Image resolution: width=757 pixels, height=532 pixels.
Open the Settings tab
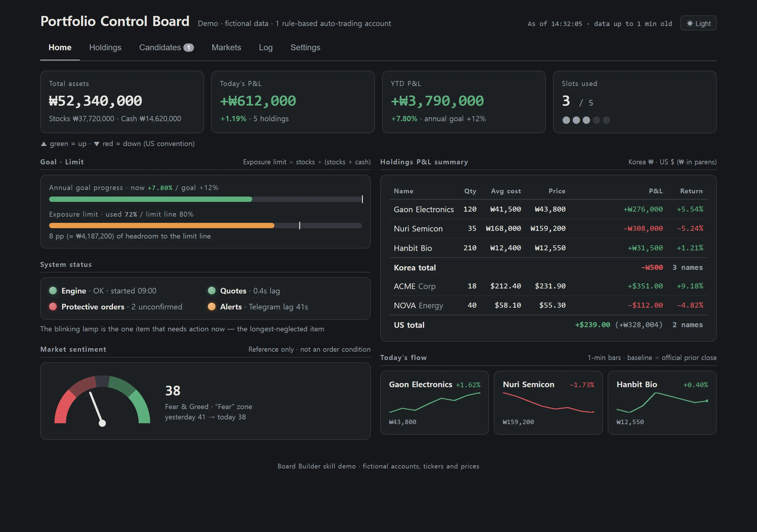(305, 48)
